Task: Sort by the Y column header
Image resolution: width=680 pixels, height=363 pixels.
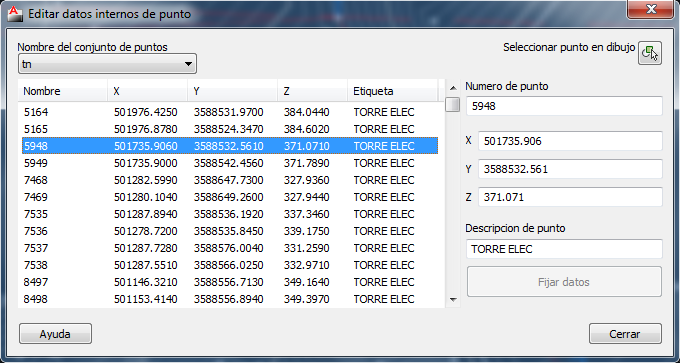Action: [232, 91]
